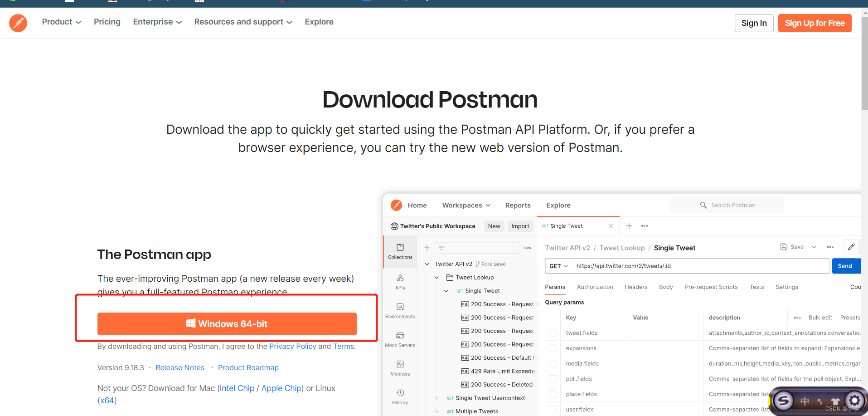Screen dimensions: 868x416
Task: Click the Import button
Action: point(520,226)
